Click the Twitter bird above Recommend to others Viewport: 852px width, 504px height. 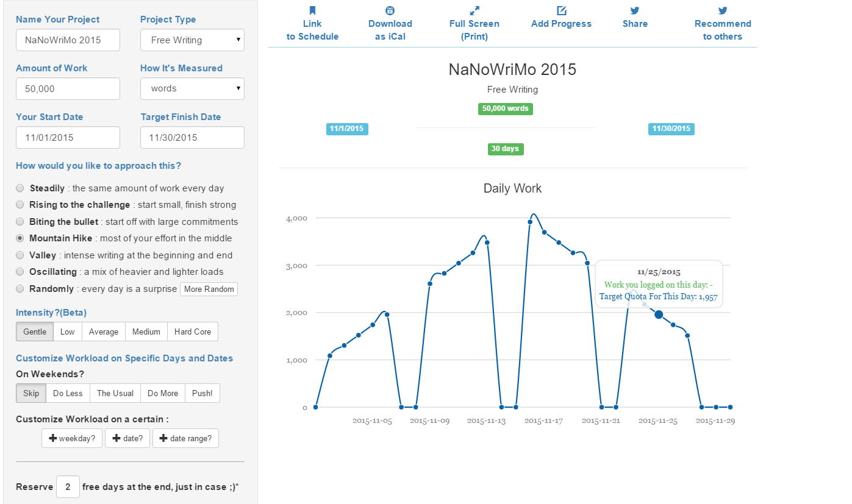pyautogui.click(x=723, y=10)
